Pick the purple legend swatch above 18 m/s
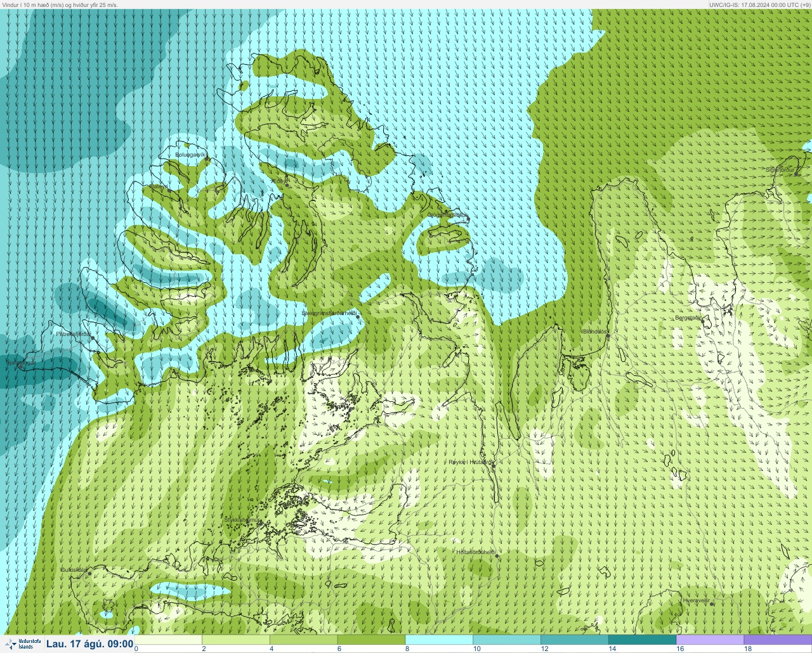This screenshot has height=653, width=812. 778,640
